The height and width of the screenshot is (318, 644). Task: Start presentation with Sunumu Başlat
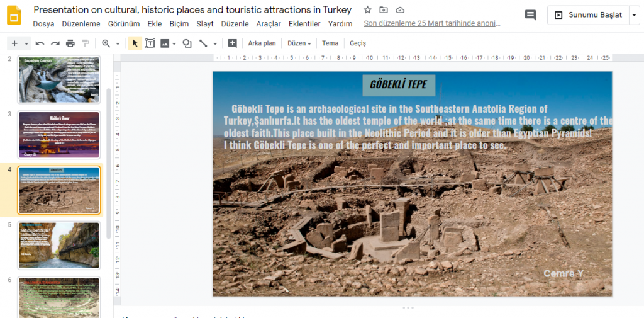tap(588, 15)
